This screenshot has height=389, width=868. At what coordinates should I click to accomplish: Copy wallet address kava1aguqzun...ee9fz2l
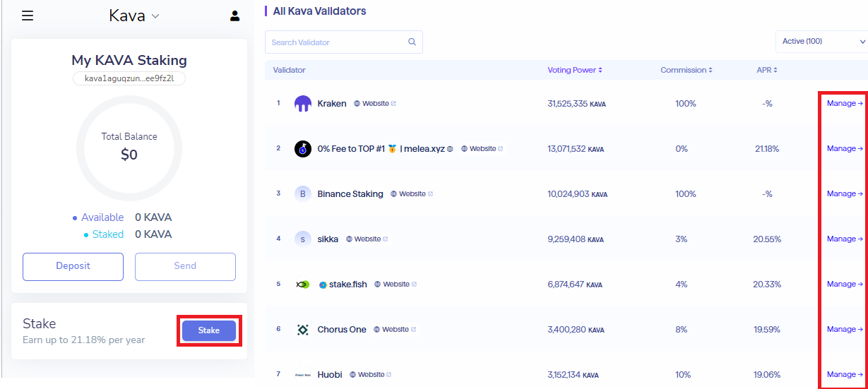pos(129,78)
